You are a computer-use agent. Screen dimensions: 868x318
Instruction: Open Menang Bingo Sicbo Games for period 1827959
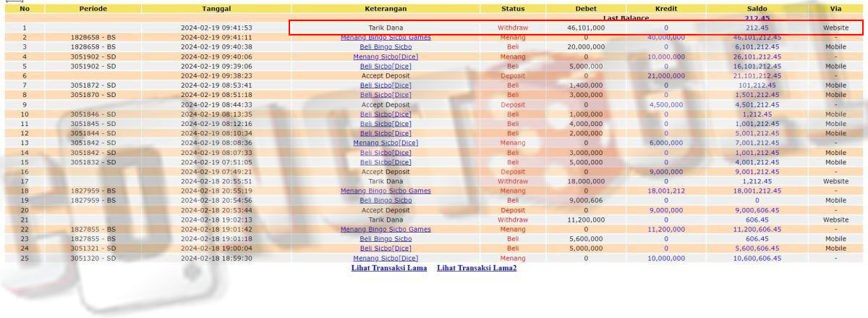coord(386,191)
